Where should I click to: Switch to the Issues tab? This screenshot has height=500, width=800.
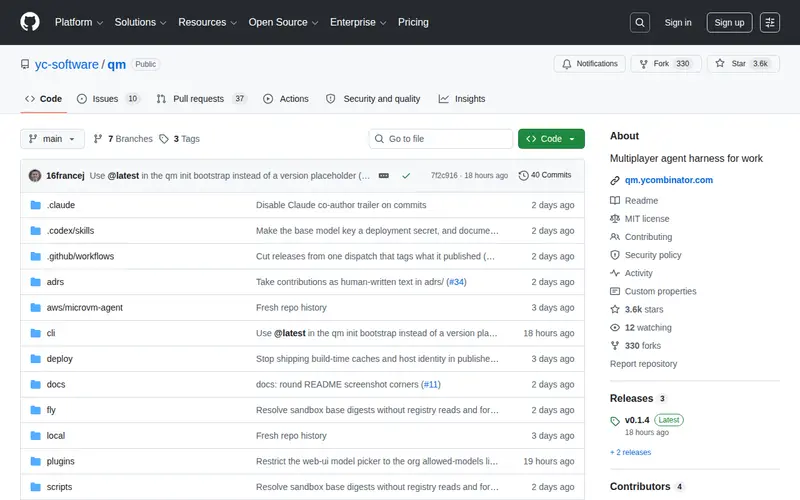point(108,99)
